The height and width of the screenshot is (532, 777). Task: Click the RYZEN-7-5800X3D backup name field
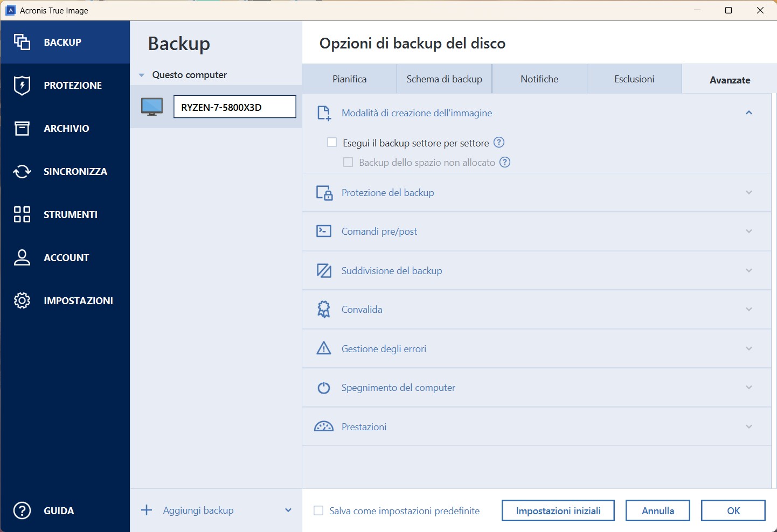234,107
